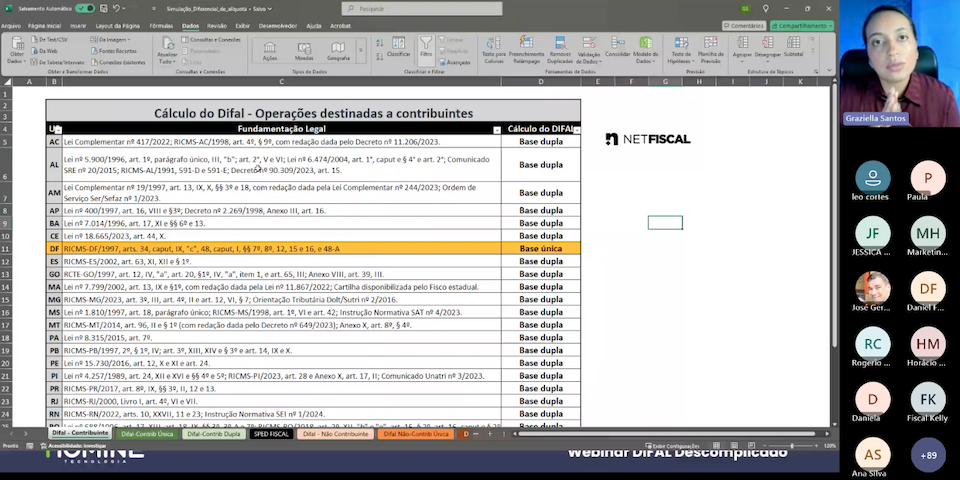Select Difal Não-Contrib Única sheet tab
The image size is (960, 480).
pos(416,434)
